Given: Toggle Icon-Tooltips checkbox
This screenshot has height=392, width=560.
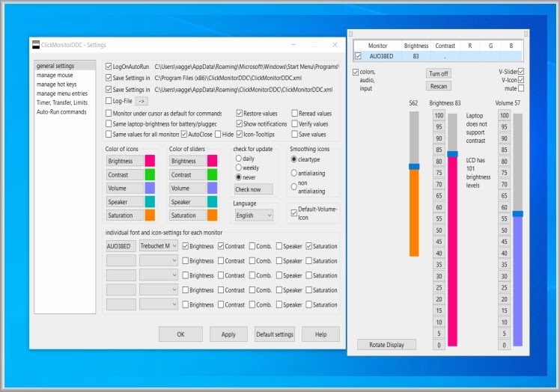Looking at the screenshot, I should [240, 134].
